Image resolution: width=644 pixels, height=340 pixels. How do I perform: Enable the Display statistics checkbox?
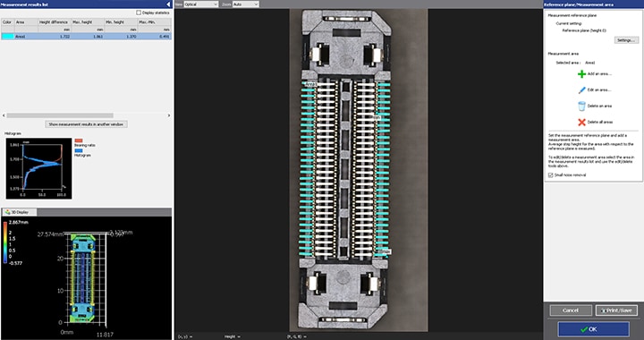139,13
